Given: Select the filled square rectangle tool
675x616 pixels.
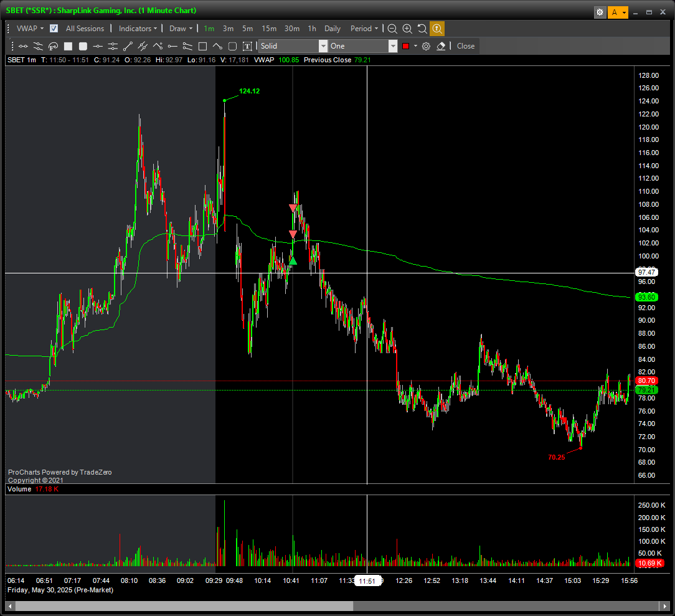Looking at the screenshot, I should tap(68, 46).
